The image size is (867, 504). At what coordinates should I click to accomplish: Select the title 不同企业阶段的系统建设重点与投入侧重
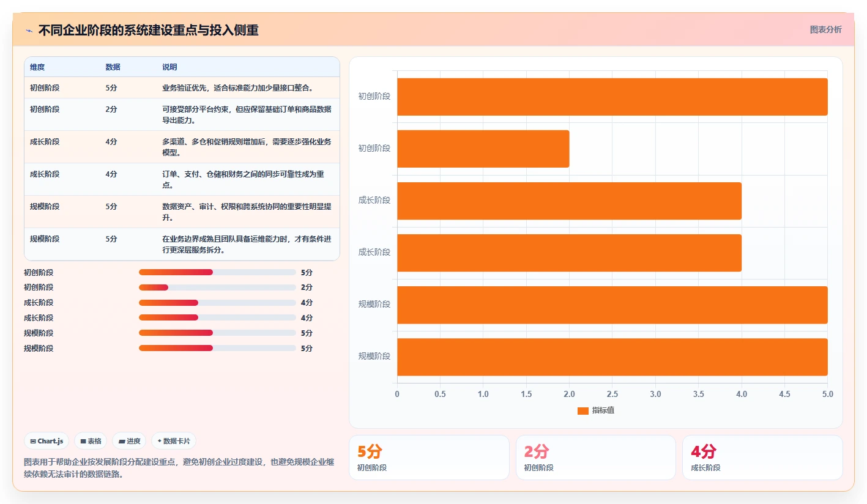[x=148, y=30]
